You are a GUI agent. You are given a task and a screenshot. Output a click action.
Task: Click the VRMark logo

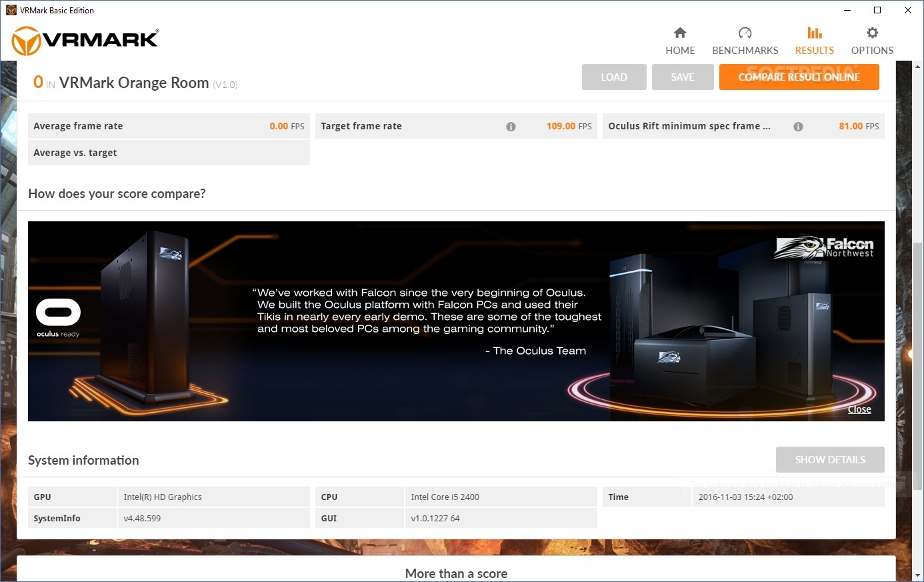click(x=85, y=41)
